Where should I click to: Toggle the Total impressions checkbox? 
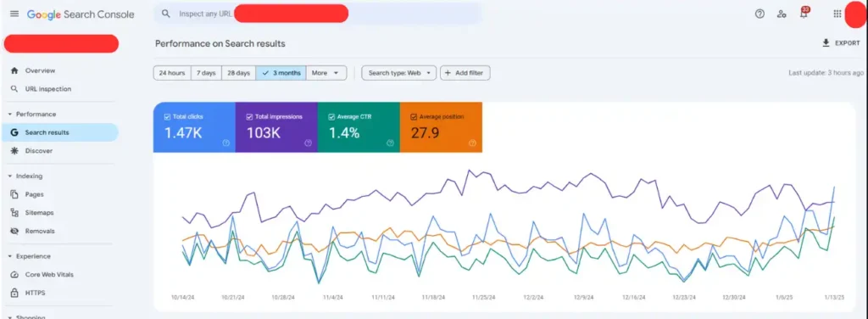point(249,117)
